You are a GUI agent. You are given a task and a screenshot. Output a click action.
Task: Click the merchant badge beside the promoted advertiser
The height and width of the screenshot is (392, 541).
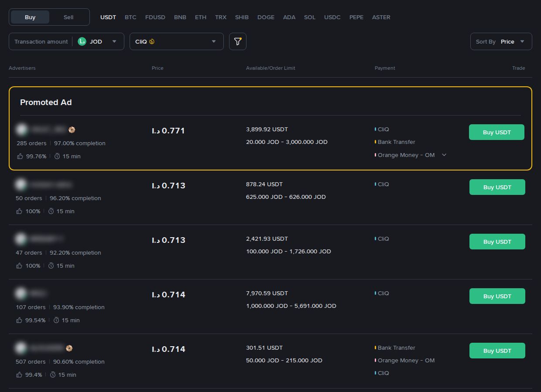coord(72,130)
